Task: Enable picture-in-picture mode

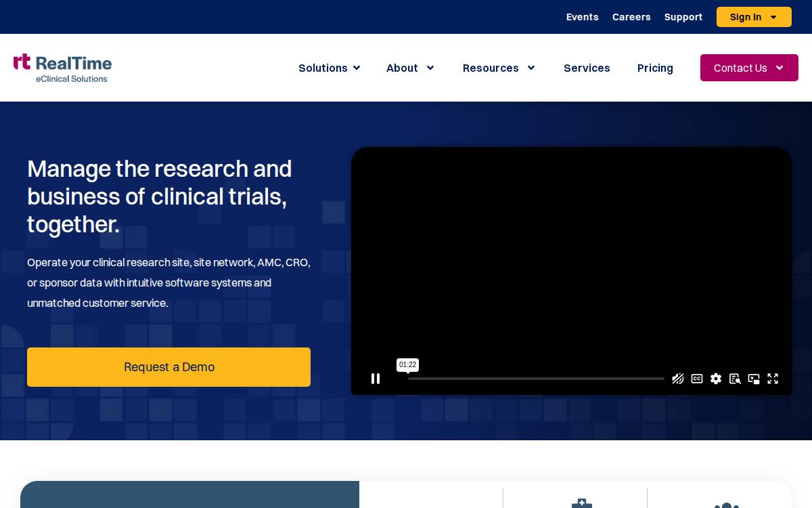Action: pos(754,379)
